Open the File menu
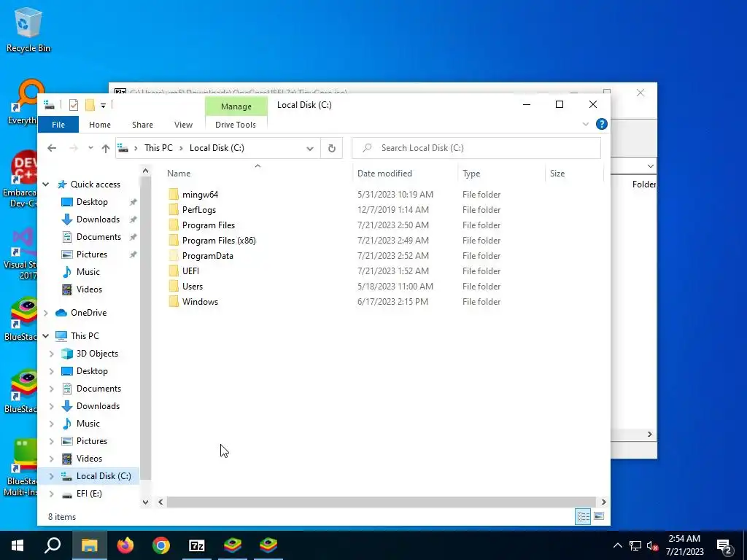This screenshot has width=747, height=560. 58,125
